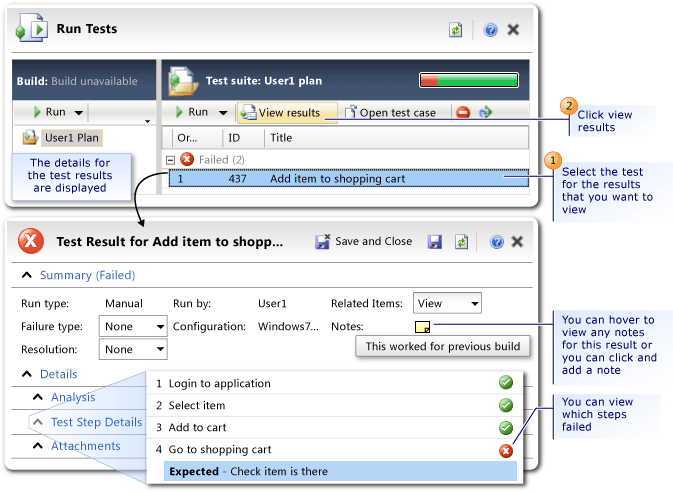Viewport: 673px width, 492px height.
Task: Click the refresh icon in Run Tests header
Action: point(456,30)
